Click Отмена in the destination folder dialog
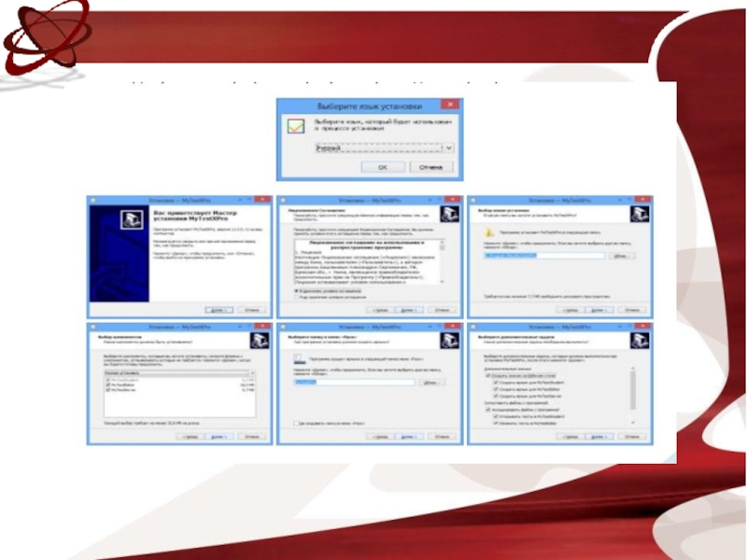Viewport: 747px width, 560px height. [632, 310]
